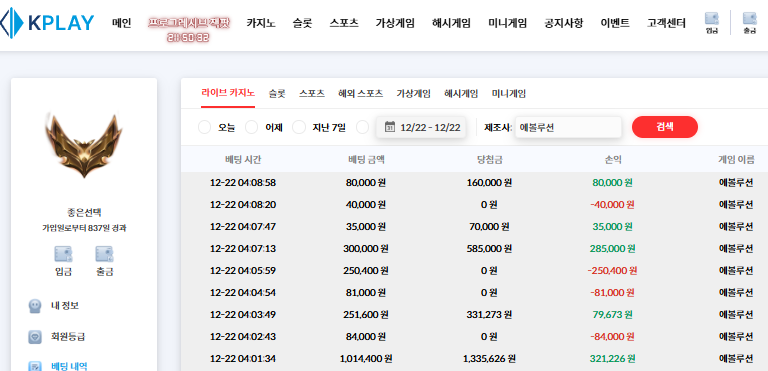Click bet amount 81,000 원
The width and height of the screenshot is (768, 371).
coord(366,293)
